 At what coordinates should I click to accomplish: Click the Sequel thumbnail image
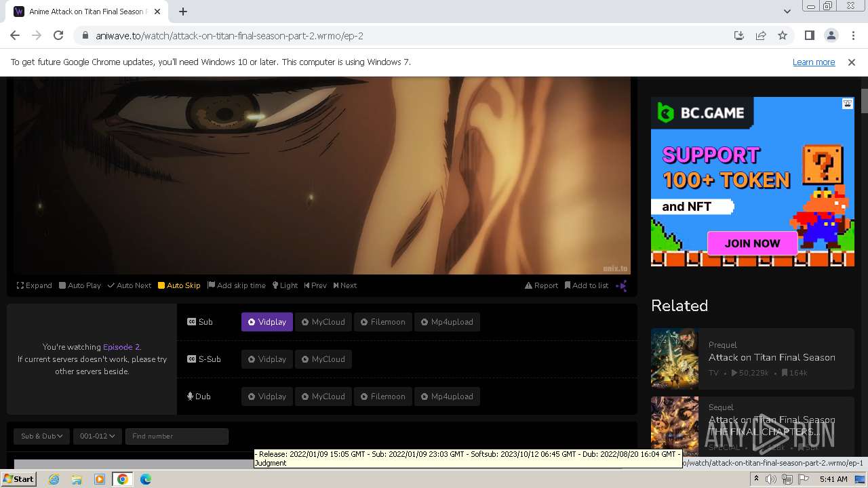[x=675, y=426]
